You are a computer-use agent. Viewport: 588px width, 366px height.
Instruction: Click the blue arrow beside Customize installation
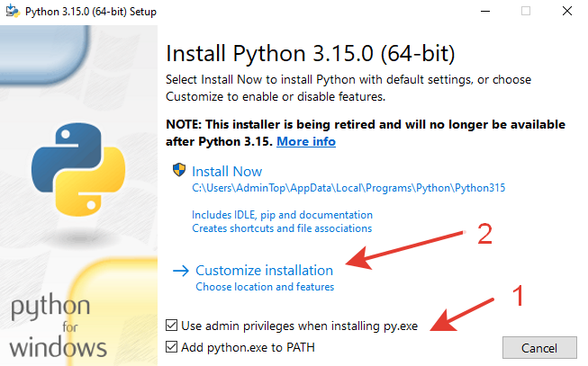point(181,271)
